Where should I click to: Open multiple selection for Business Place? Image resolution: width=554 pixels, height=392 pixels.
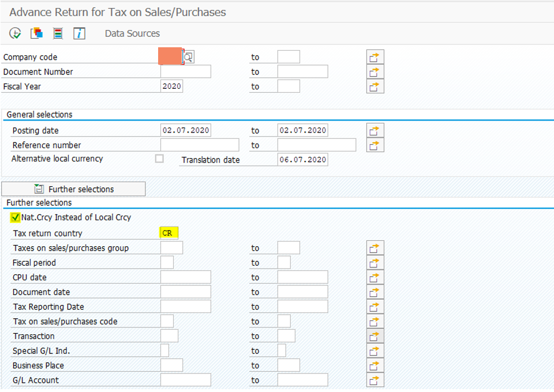point(375,365)
